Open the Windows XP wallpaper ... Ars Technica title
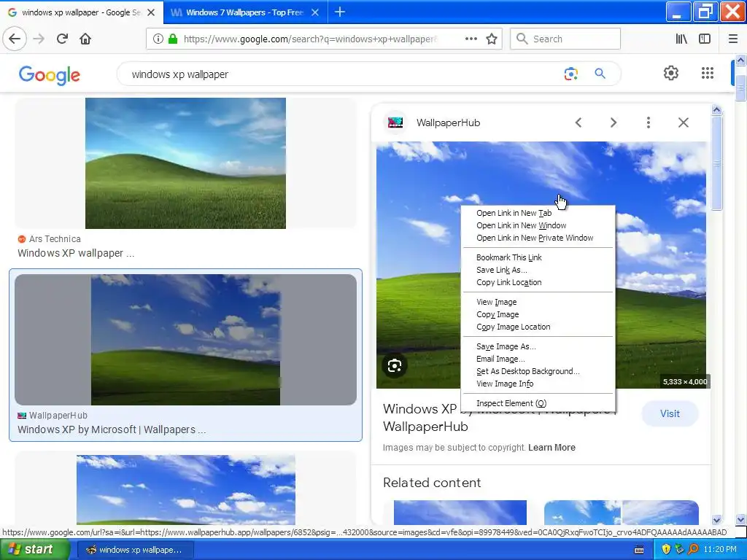This screenshot has height=560, width=747. tap(76, 253)
